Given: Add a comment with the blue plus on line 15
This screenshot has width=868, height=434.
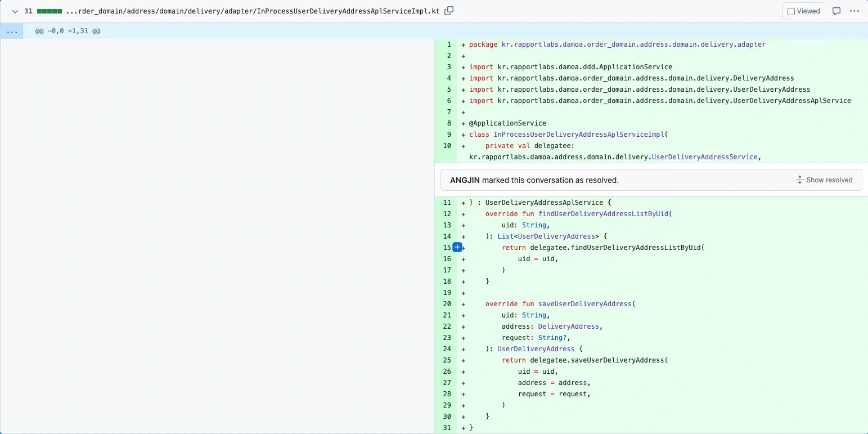Looking at the screenshot, I should tap(457, 247).
